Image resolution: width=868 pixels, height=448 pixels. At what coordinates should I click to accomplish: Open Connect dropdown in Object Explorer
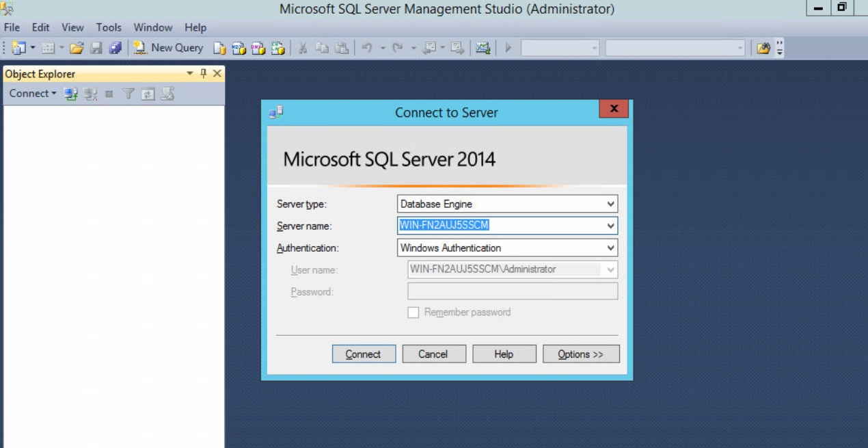click(33, 94)
